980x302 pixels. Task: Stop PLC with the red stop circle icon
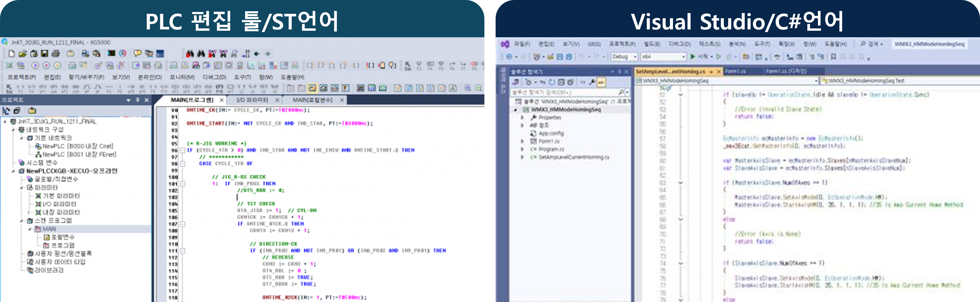click(46, 65)
